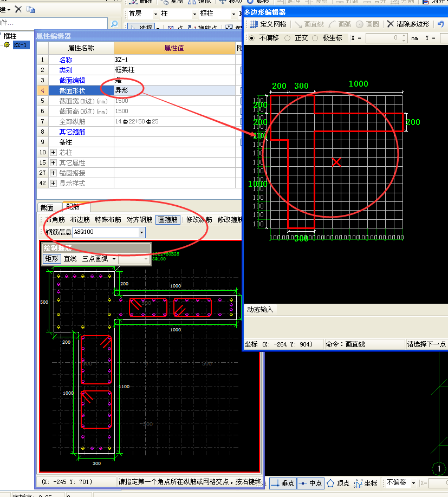The width and height of the screenshot is (448, 497).
Task: Click the delete X icon in component list
Action: click(x=18, y=9)
